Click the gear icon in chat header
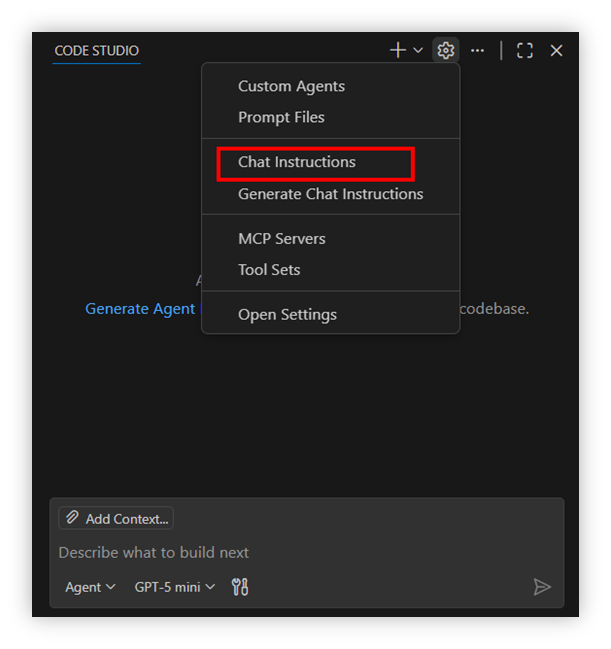 pyautogui.click(x=446, y=50)
